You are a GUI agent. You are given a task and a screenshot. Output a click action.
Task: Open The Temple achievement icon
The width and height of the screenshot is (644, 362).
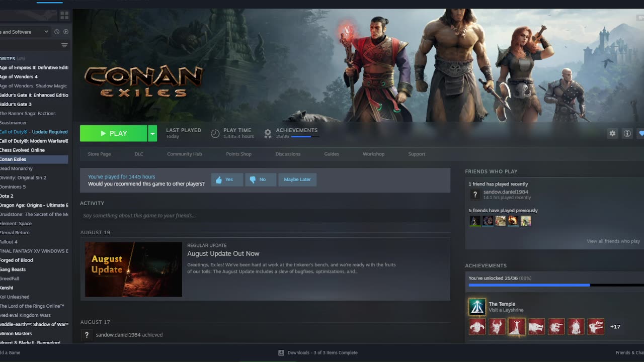click(x=477, y=307)
